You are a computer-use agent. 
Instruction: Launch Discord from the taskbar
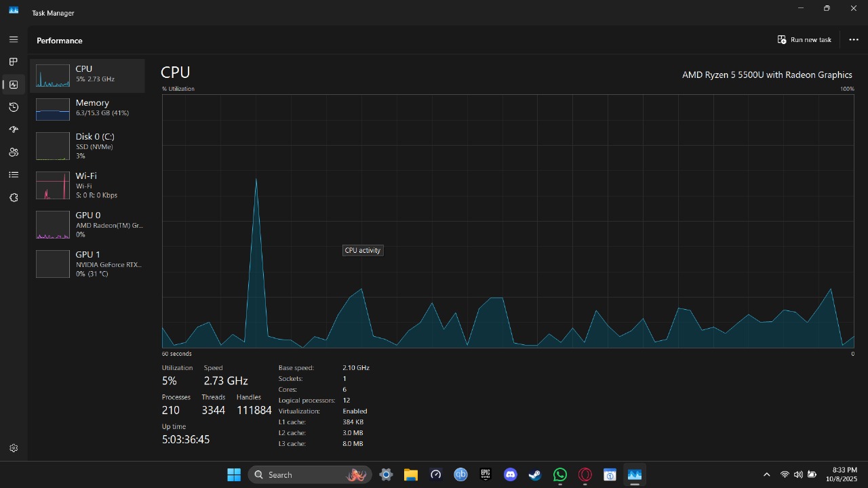coord(511,474)
